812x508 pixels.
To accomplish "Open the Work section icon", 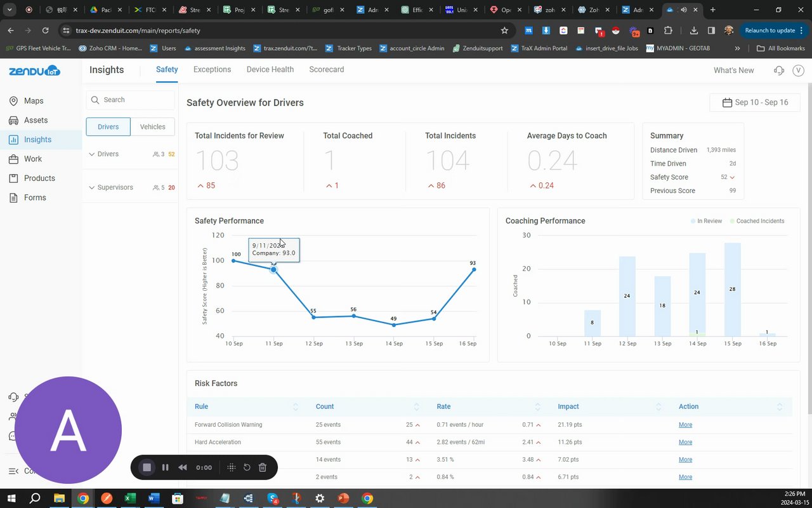I will (13, 159).
